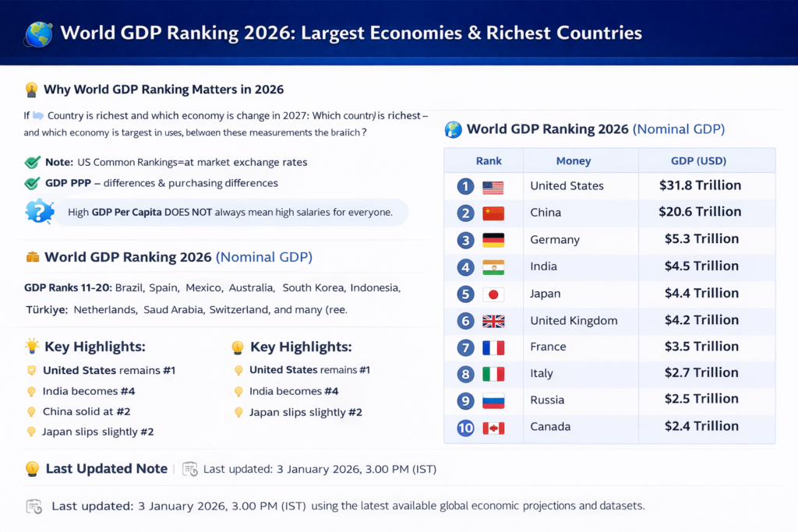798x532 pixels.
Task: Click the France country name in table
Action: point(548,347)
